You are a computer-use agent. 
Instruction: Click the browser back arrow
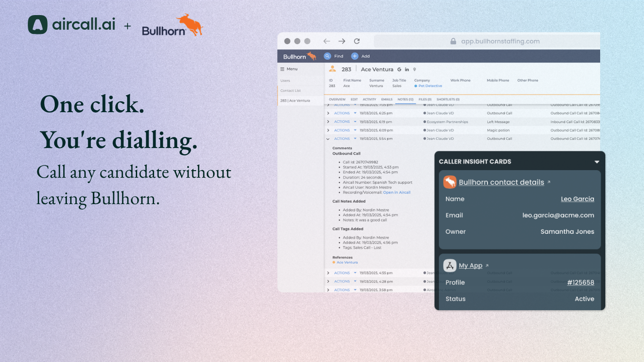point(326,41)
